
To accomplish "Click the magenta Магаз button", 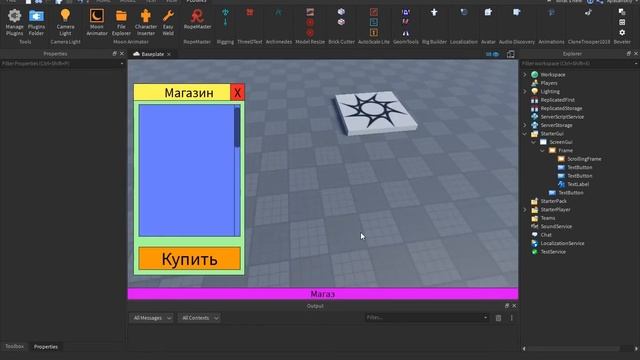I will click(322, 293).
